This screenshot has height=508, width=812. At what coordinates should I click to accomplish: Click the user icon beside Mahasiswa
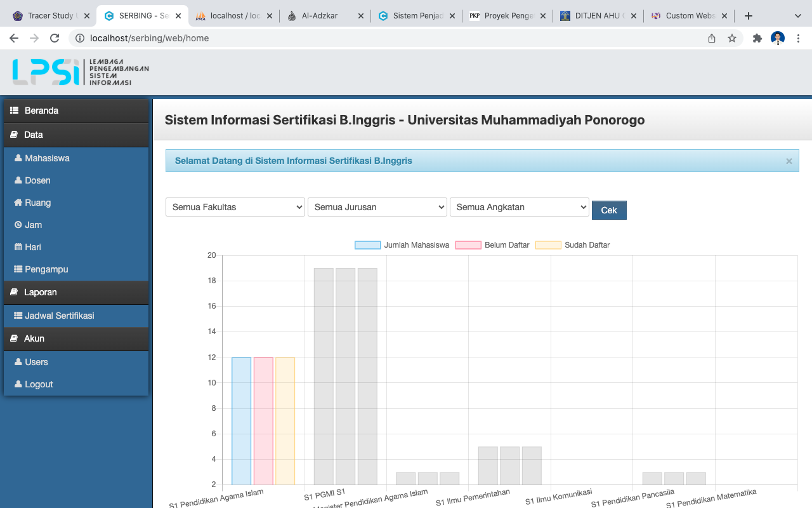pyautogui.click(x=18, y=158)
